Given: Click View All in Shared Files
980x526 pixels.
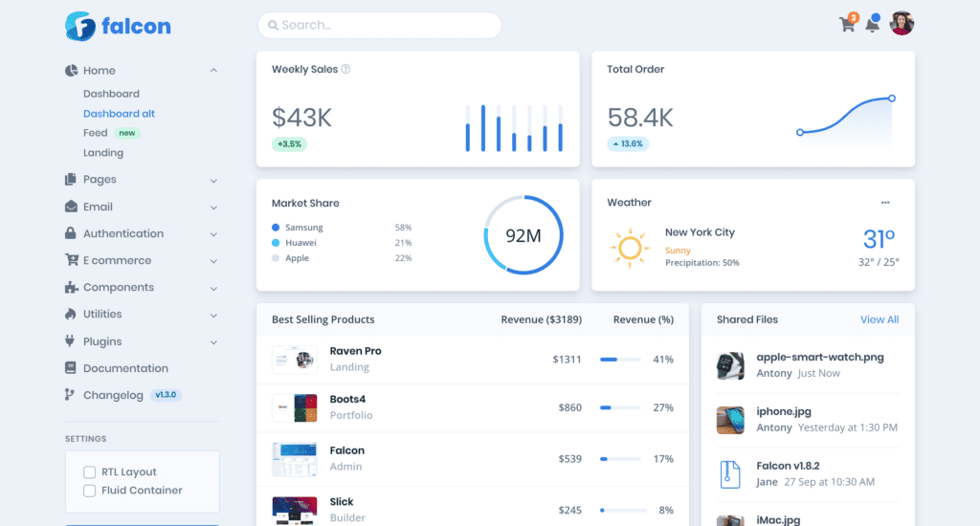Looking at the screenshot, I should point(880,319).
